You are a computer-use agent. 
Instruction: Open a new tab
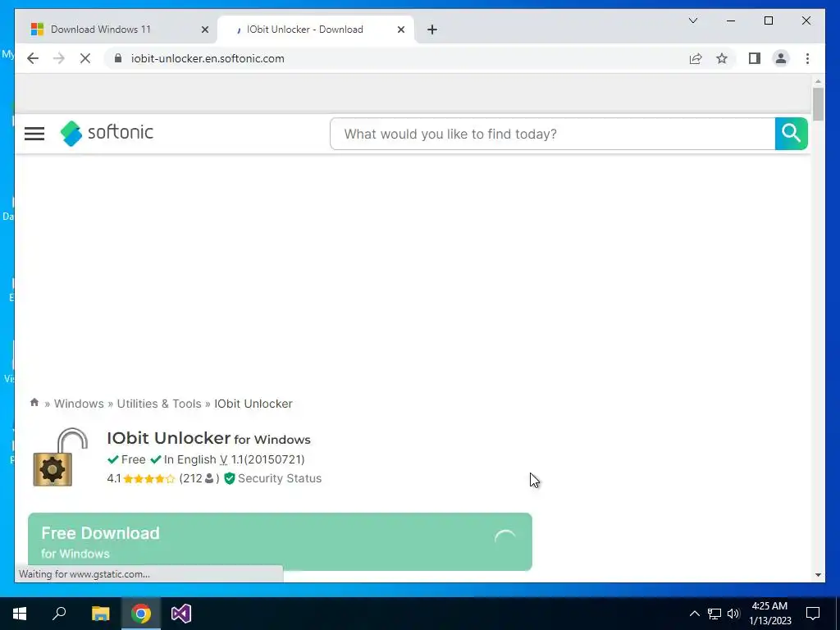tap(432, 30)
